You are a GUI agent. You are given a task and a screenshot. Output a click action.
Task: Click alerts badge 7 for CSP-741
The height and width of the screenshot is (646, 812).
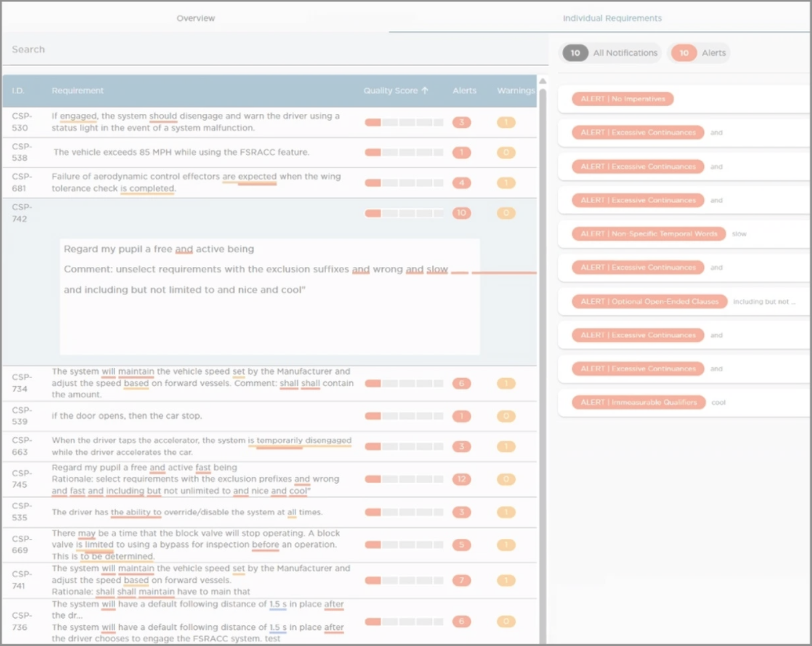(x=462, y=580)
